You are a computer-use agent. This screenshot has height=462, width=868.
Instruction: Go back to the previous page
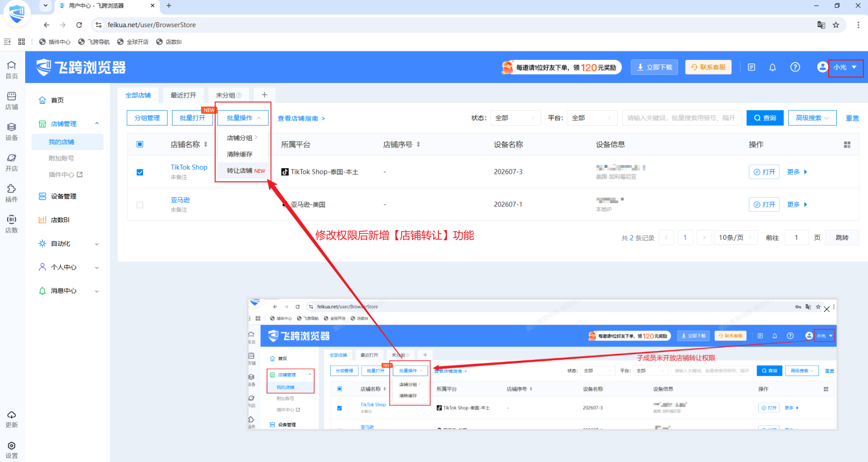(46, 25)
